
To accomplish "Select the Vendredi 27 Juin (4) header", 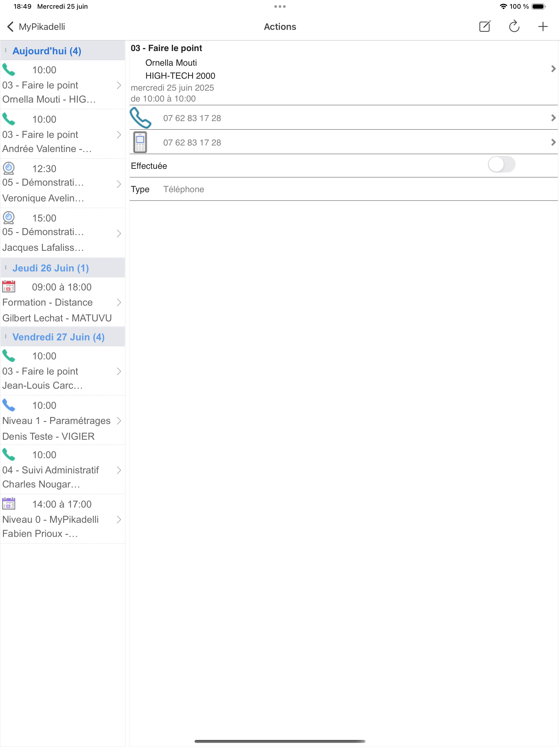I will [63, 337].
